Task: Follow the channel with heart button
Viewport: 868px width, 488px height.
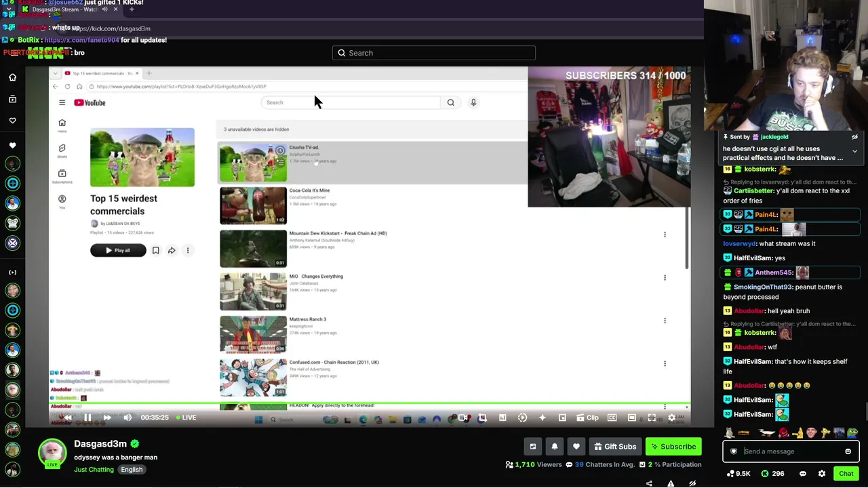Action: tap(576, 447)
